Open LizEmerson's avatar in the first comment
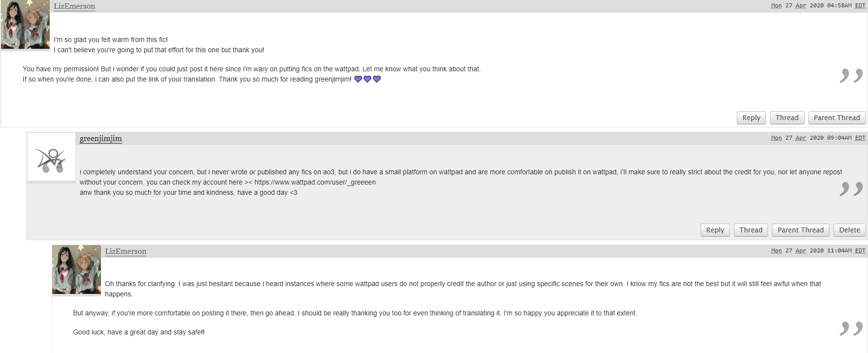Viewport: 868px width, 353px height. (25, 24)
